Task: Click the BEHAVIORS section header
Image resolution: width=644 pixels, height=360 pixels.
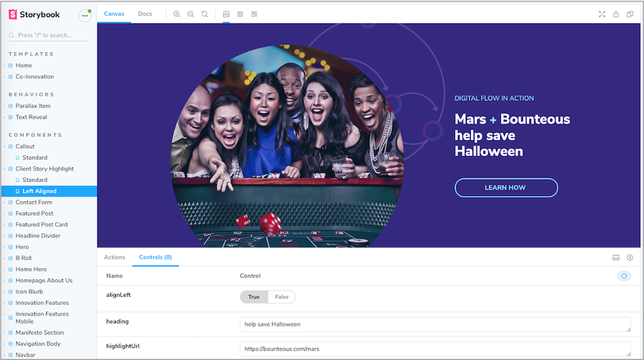Action: pyautogui.click(x=31, y=94)
